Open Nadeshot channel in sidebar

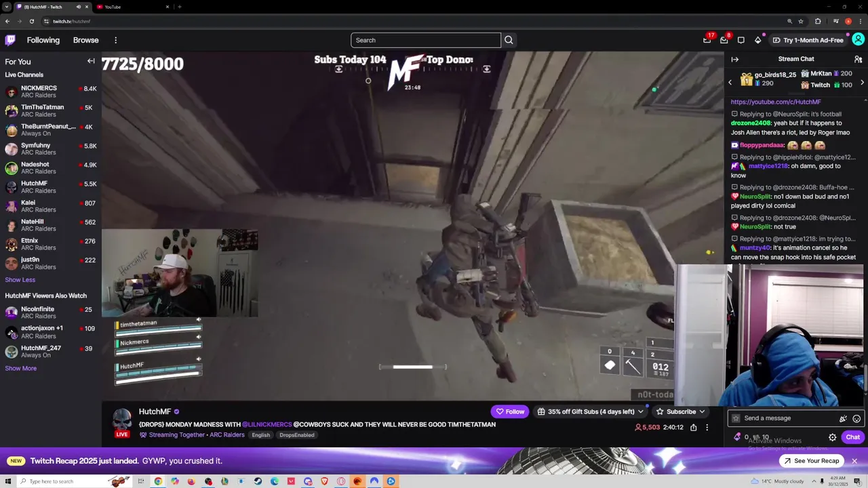[x=51, y=168]
